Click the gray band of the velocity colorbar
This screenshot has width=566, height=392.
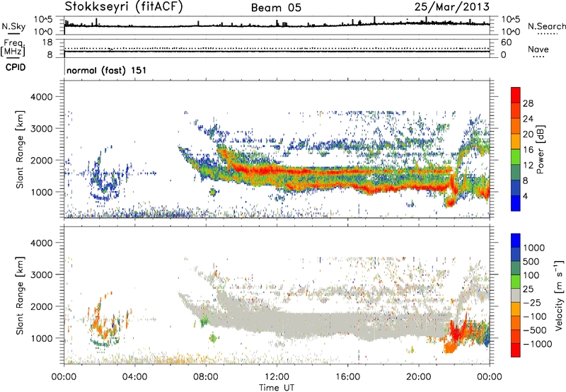pyautogui.click(x=516, y=295)
